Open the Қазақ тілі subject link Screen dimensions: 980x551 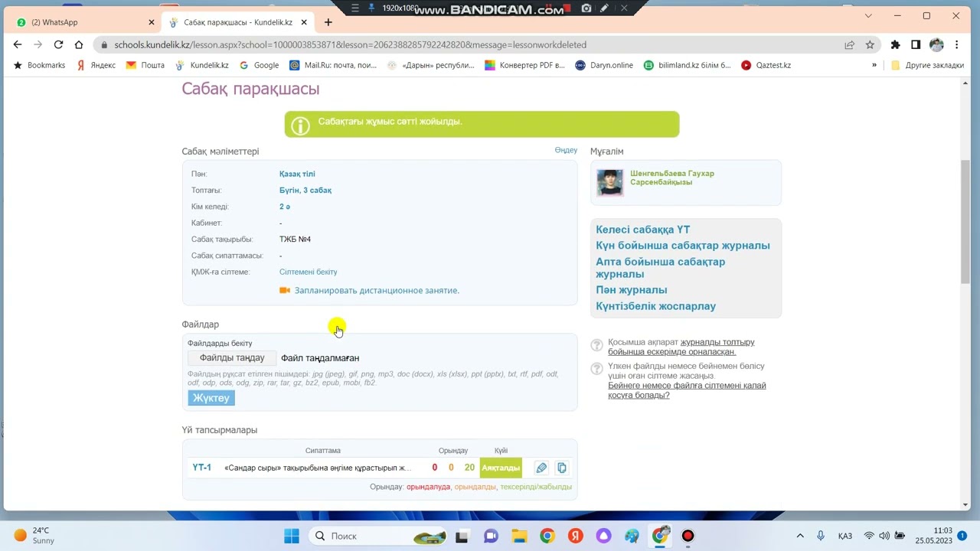coord(297,174)
